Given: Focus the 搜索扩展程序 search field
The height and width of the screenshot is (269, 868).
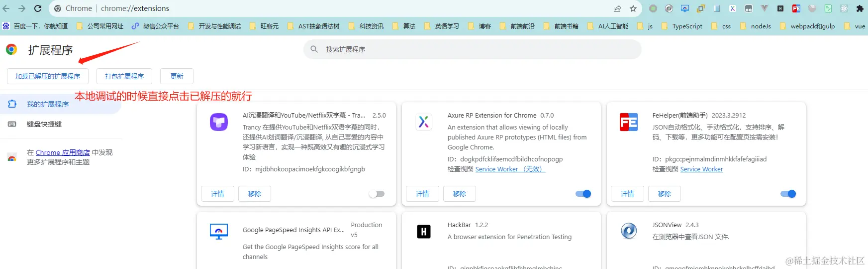Looking at the screenshot, I should pos(473,49).
